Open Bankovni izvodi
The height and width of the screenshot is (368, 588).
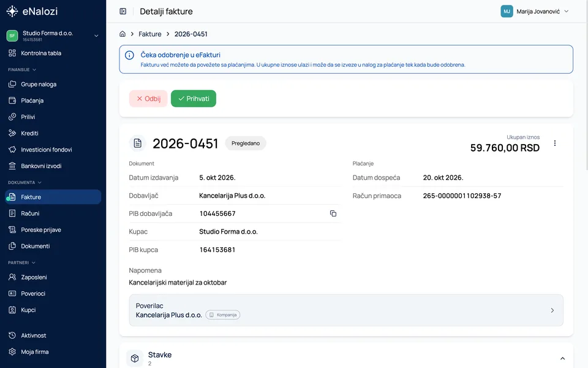coord(53,166)
